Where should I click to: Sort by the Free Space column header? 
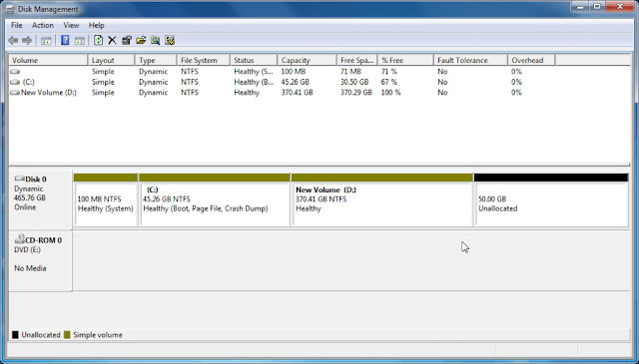(x=357, y=60)
